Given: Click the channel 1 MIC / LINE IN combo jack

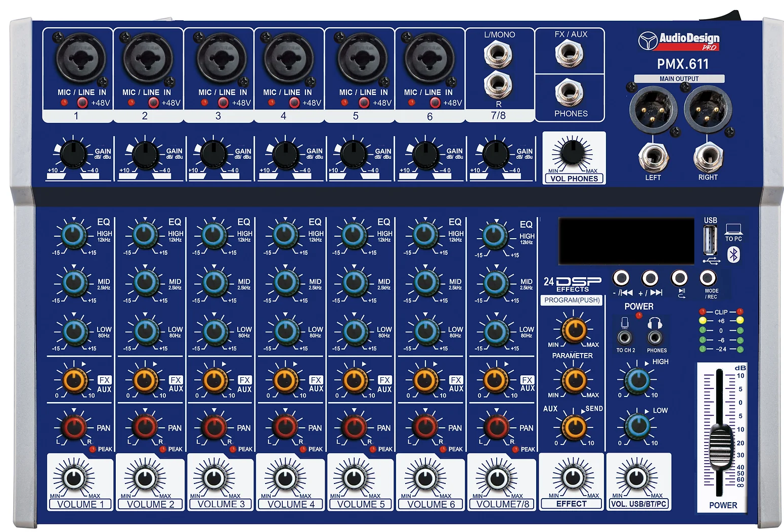Looking at the screenshot, I should pos(80,58).
